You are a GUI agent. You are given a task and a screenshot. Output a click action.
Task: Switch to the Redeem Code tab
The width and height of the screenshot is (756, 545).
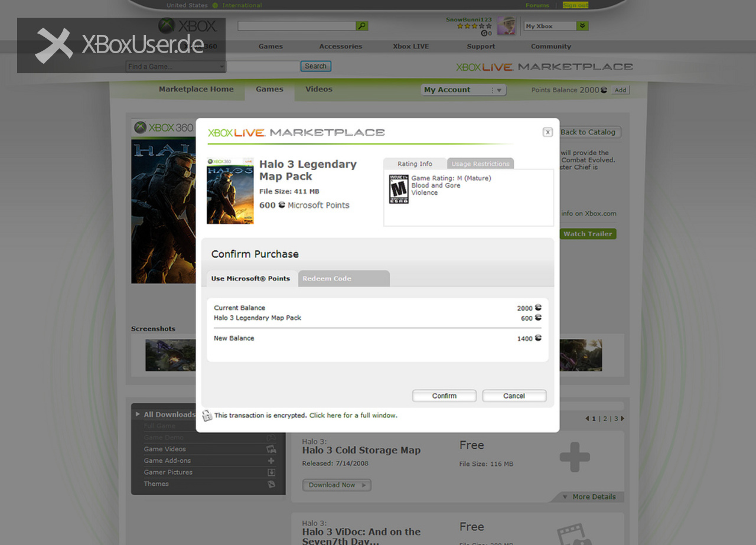point(343,279)
